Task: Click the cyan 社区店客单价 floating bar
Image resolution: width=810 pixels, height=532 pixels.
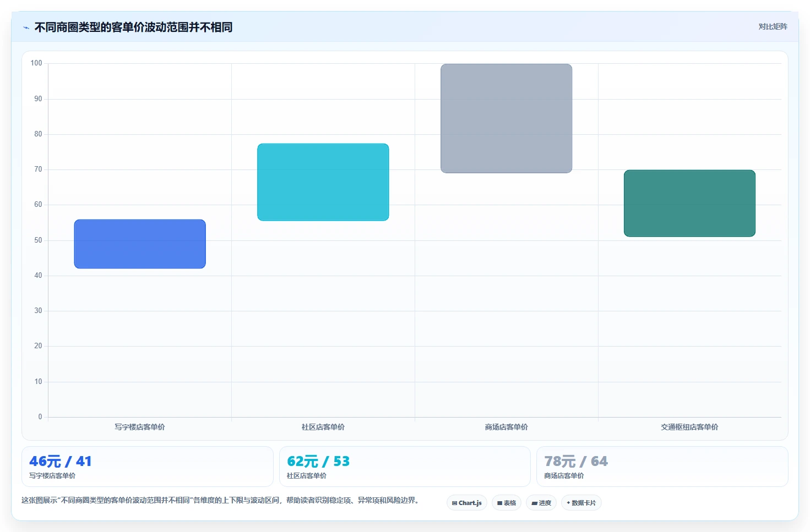Action: (323, 182)
